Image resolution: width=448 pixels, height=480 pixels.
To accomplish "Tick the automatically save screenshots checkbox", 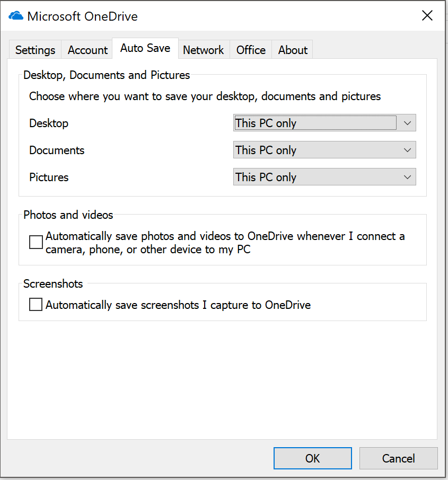I will tap(36, 305).
